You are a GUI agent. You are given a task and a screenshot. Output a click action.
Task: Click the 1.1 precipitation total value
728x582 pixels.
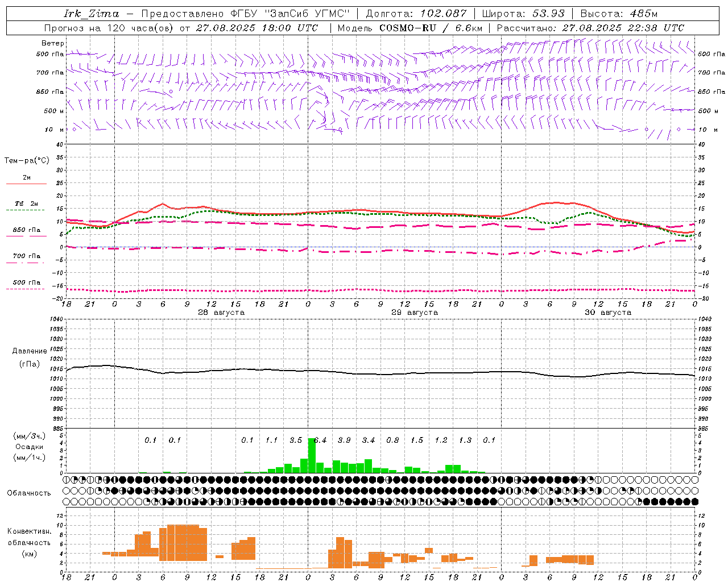[x=272, y=440]
